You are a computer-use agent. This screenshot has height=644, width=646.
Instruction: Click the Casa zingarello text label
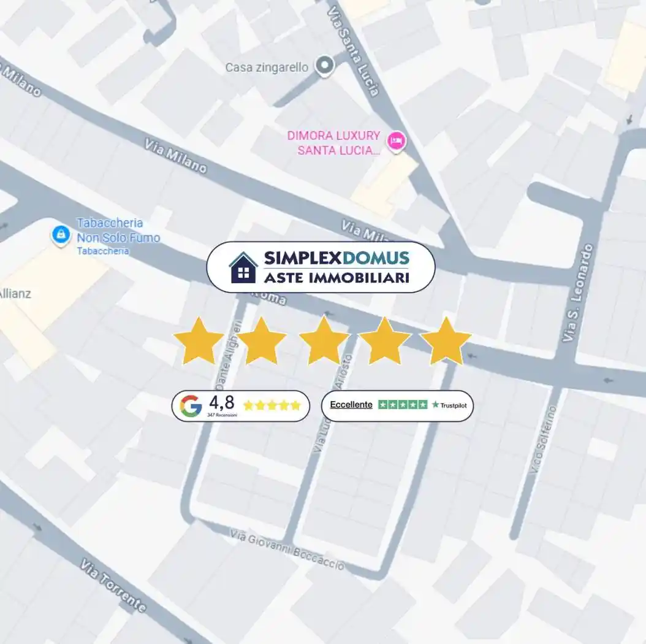[267, 67]
